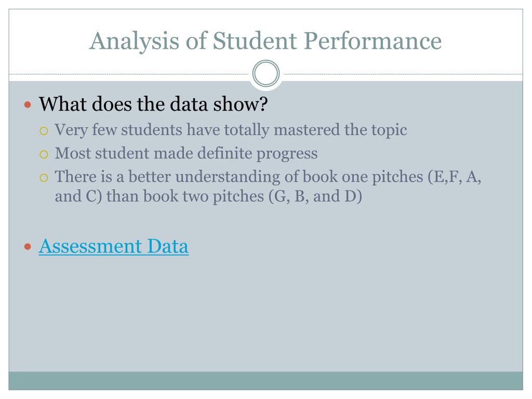Click the word Data in the hyperlink

pos(168,246)
